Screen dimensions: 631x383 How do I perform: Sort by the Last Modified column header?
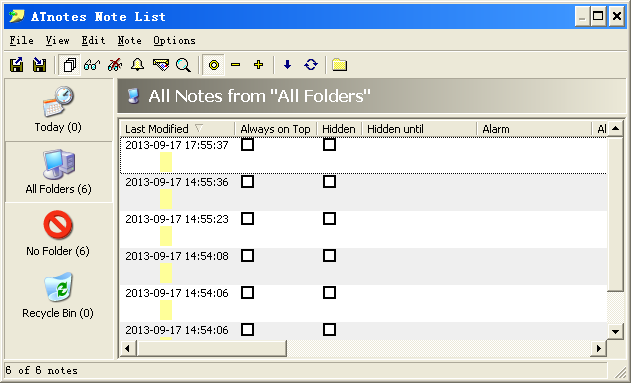click(177, 129)
